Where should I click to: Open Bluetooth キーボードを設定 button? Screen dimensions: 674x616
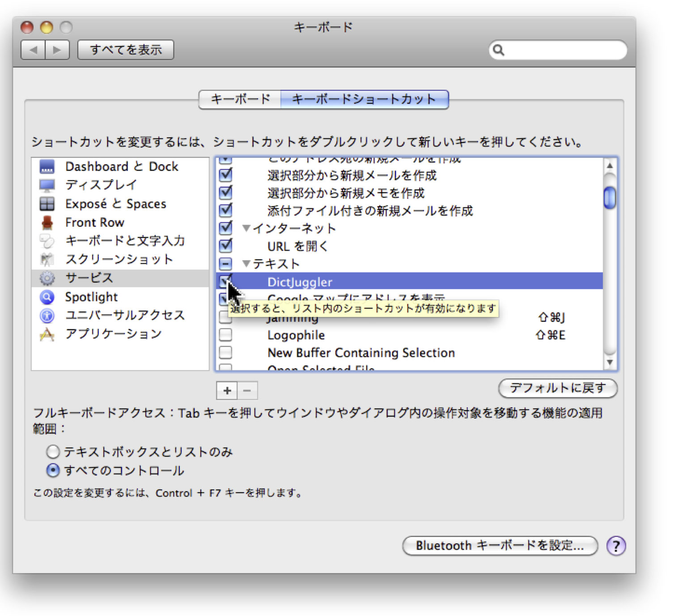500,545
